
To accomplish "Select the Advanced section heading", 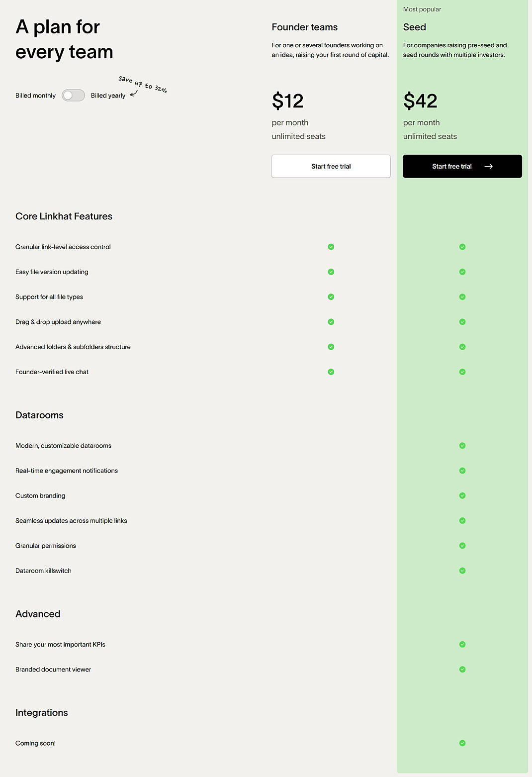I will (x=38, y=614).
